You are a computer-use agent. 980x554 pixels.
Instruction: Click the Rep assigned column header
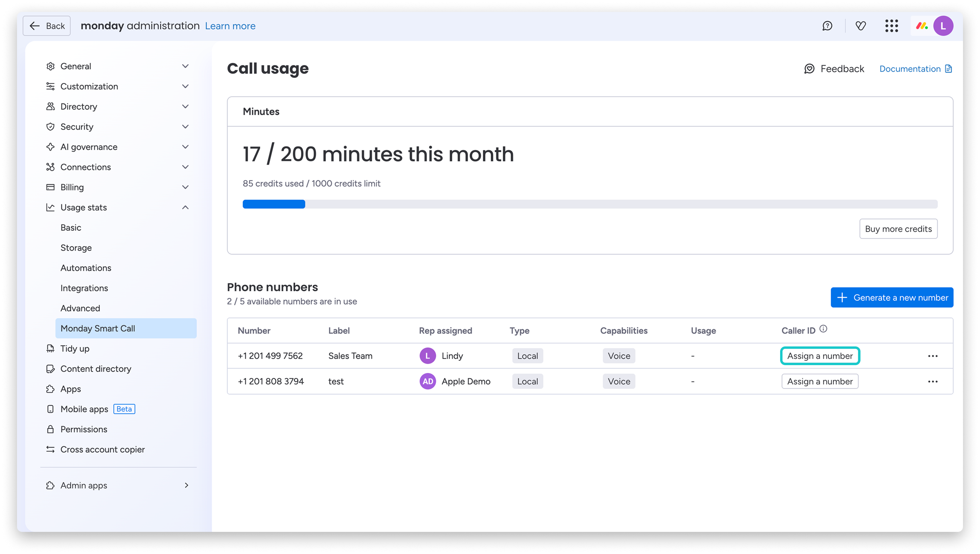tap(445, 331)
